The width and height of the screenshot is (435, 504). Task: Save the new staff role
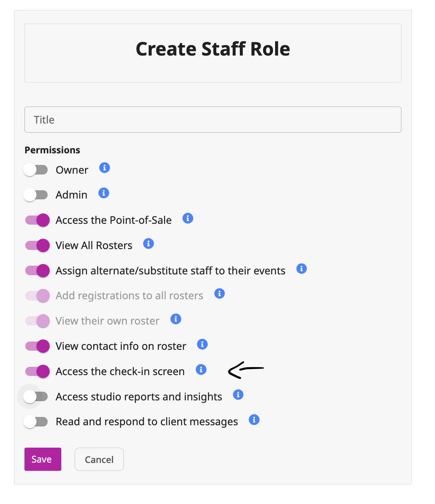pos(43,459)
